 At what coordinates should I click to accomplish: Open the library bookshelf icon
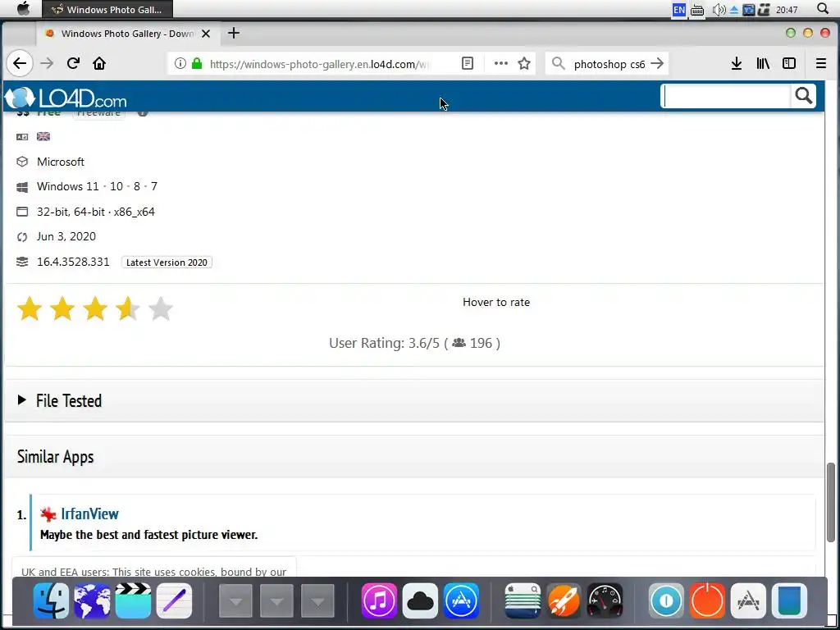pos(763,64)
